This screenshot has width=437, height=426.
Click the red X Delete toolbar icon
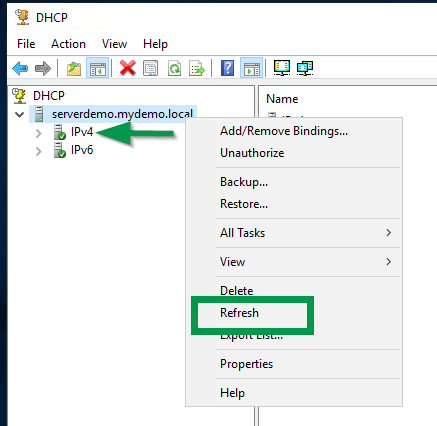point(128,68)
